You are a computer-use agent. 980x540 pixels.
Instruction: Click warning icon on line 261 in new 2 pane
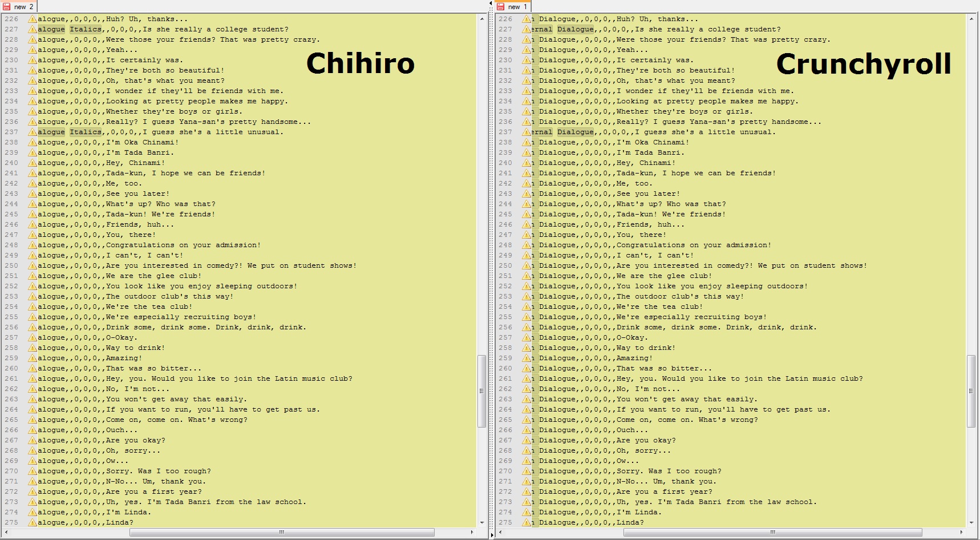click(x=33, y=379)
